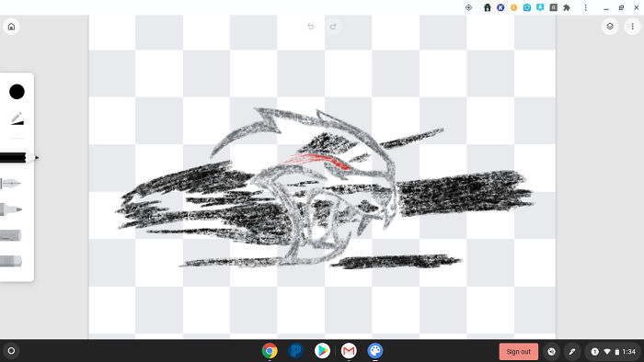The height and width of the screenshot is (362, 644).
Task: Select the eraser tool
Action: coord(11,261)
